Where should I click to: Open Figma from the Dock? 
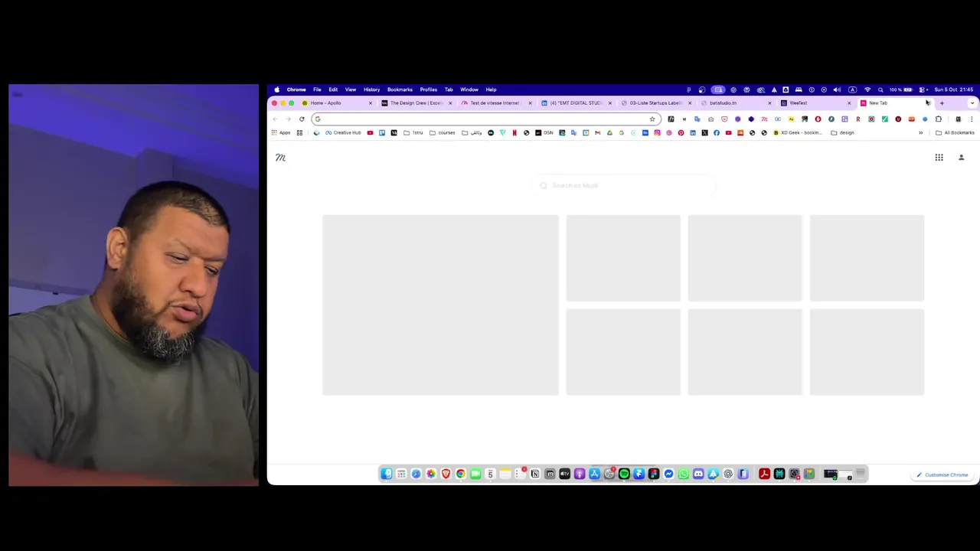coord(654,474)
